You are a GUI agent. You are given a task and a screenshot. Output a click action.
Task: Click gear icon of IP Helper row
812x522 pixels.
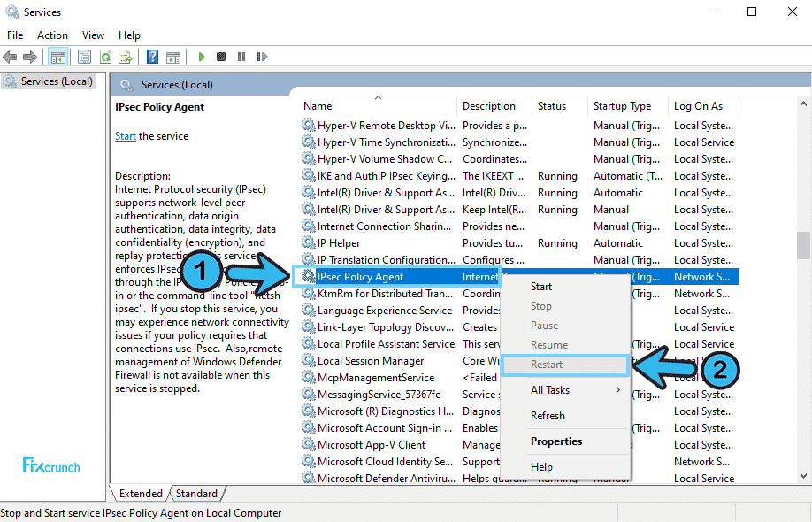(309, 243)
